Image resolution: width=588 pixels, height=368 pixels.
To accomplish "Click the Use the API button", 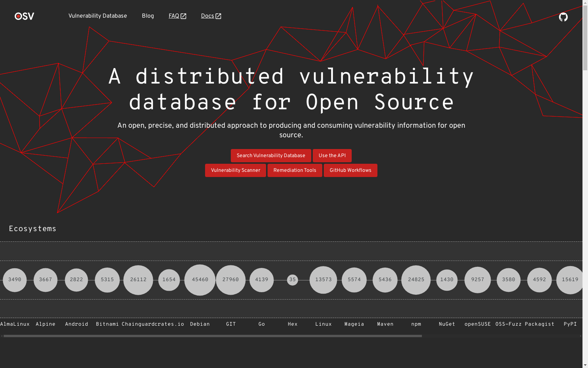I will tap(332, 156).
